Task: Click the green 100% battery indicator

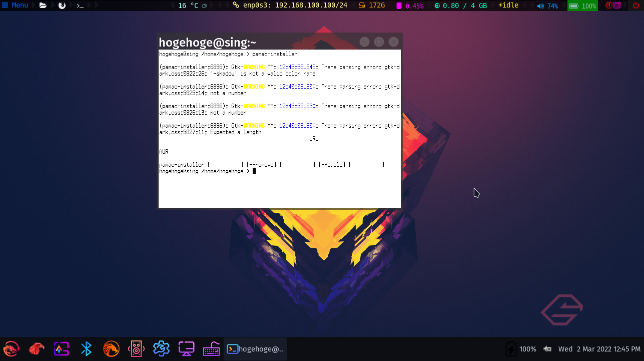Action: (583, 6)
